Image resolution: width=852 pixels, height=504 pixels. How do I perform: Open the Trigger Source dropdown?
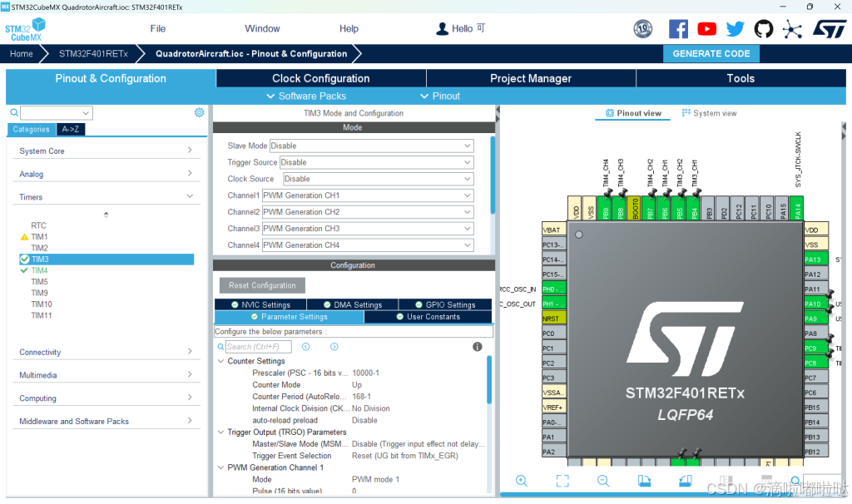[x=377, y=162]
